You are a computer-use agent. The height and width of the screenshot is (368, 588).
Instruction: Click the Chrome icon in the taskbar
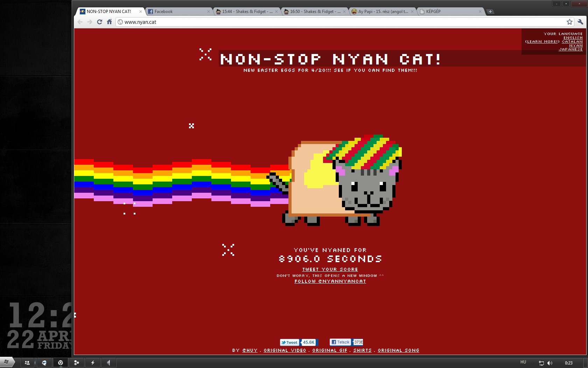pyautogui.click(x=61, y=363)
